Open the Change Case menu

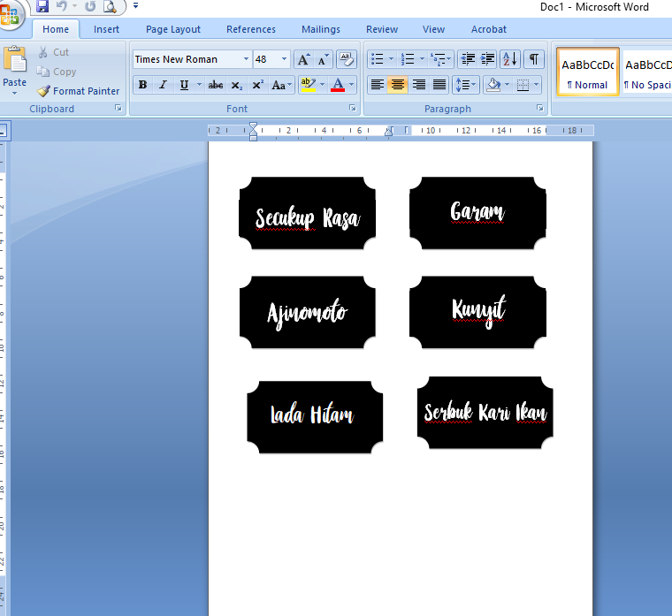click(x=281, y=85)
